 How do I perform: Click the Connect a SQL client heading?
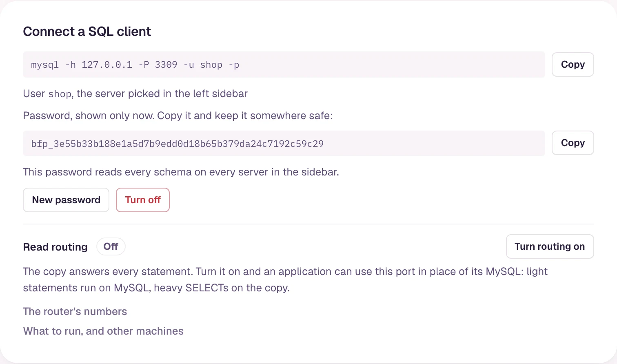pos(87,31)
